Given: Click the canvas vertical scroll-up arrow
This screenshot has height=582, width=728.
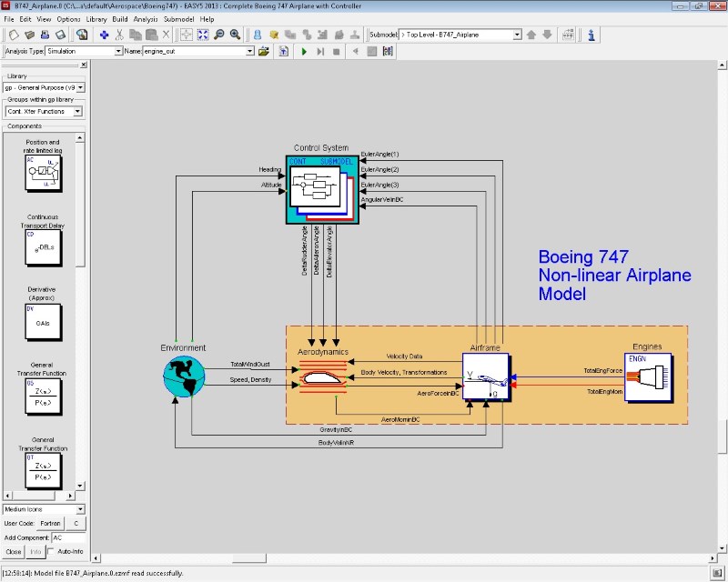Looking at the screenshot, I should [722, 65].
